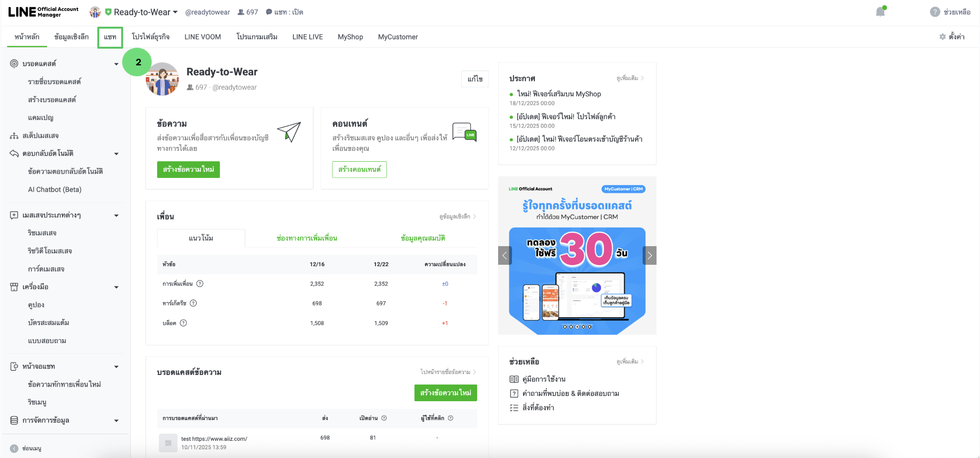Click the hide menu arrow icon
The width and height of the screenshot is (980, 458).
tap(14, 448)
